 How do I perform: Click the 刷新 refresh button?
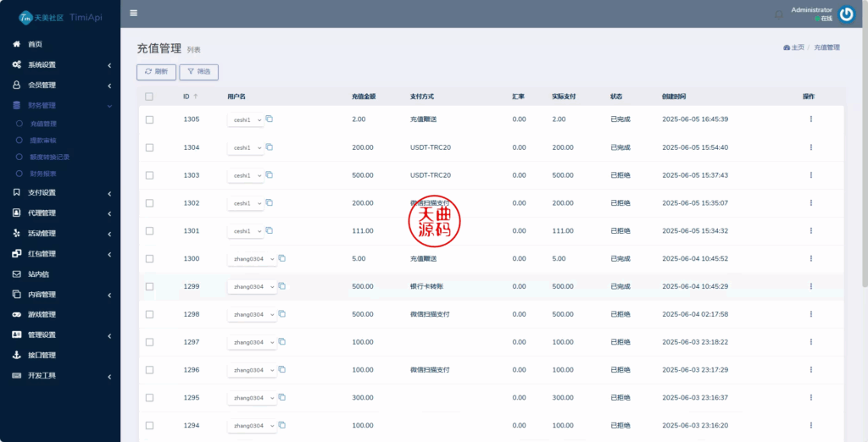(156, 72)
